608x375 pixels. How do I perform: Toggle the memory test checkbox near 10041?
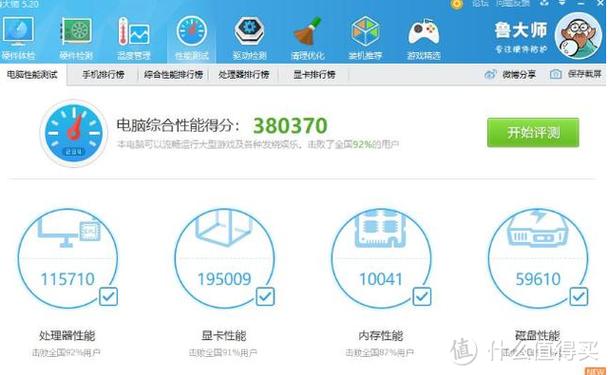[x=422, y=297]
